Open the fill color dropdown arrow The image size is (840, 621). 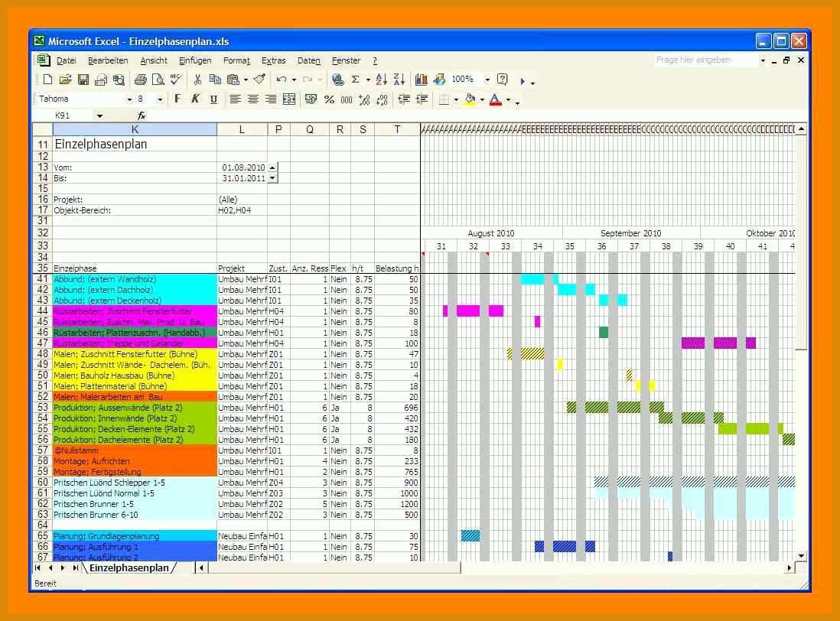[x=482, y=99]
